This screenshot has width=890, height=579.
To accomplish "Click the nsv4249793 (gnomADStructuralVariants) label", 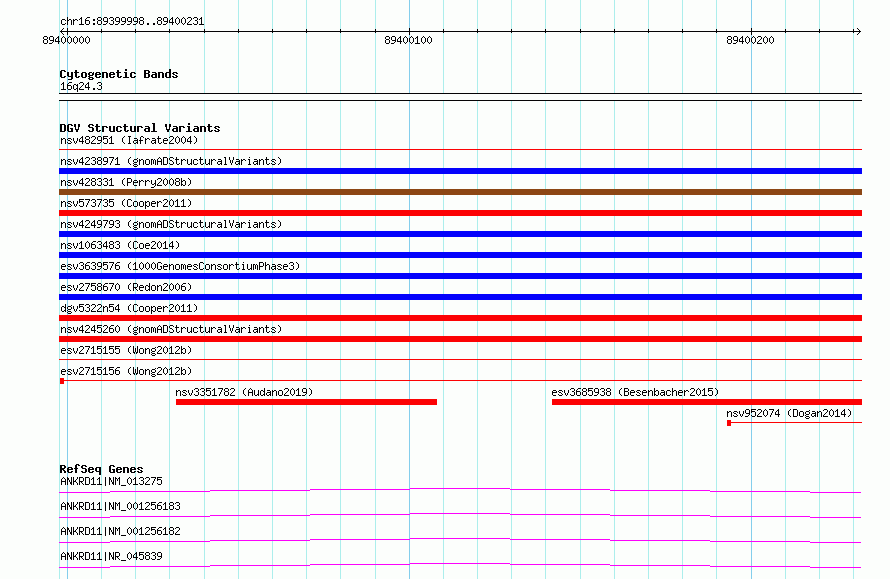I will pos(171,224).
